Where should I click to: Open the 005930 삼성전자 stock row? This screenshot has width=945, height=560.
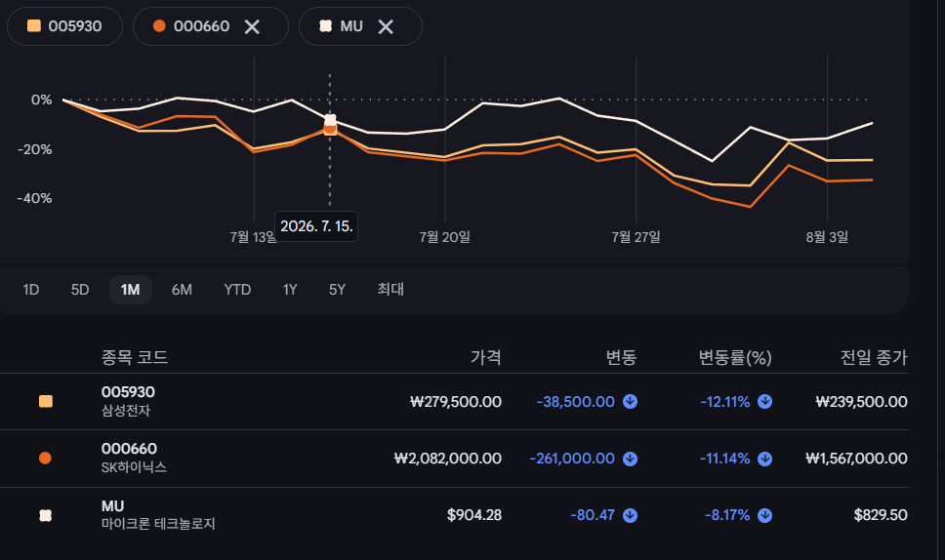(x=454, y=402)
